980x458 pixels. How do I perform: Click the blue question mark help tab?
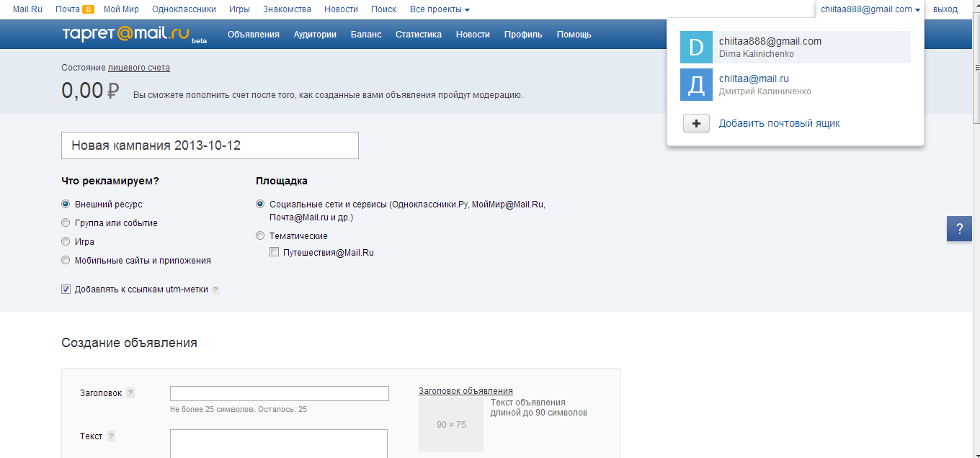pyautogui.click(x=959, y=229)
